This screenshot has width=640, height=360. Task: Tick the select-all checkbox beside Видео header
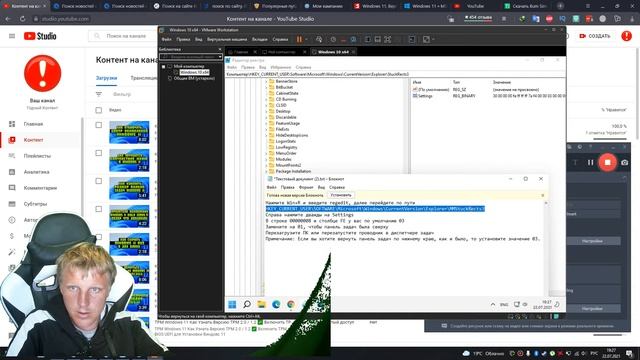(x=99, y=110)
